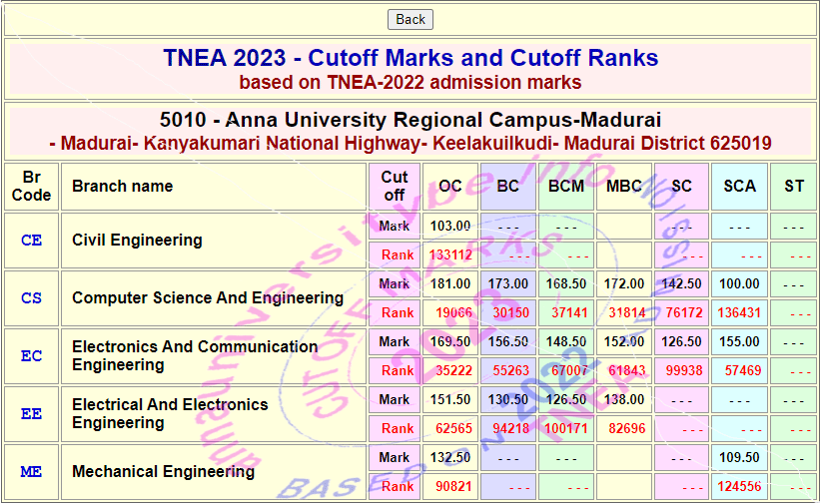Click the TNEA 2023 Cutoff Marks heading
Viewport: 820px width, 504px height.
click(x=410, y=58)
